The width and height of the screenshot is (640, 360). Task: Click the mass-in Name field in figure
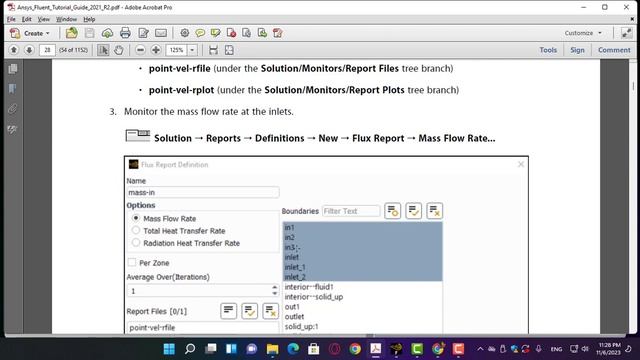pyautogui.click(x=203, y=192)
